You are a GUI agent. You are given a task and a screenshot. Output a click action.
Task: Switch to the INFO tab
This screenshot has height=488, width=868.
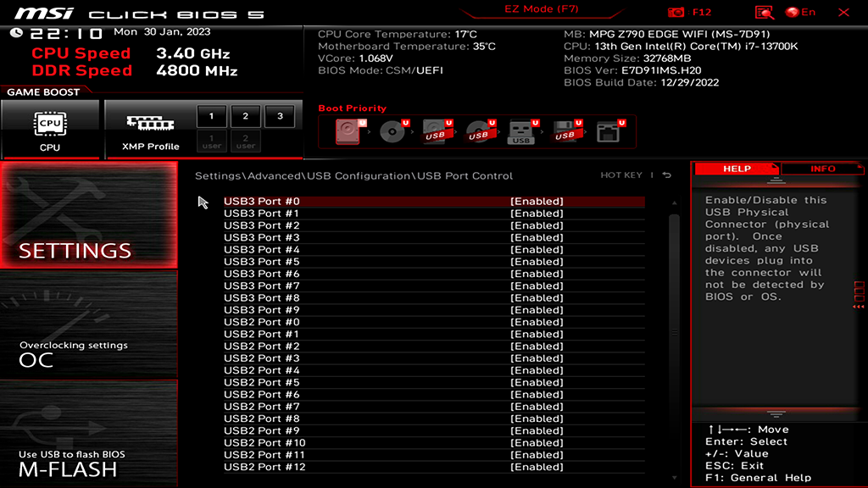point(823,169)
